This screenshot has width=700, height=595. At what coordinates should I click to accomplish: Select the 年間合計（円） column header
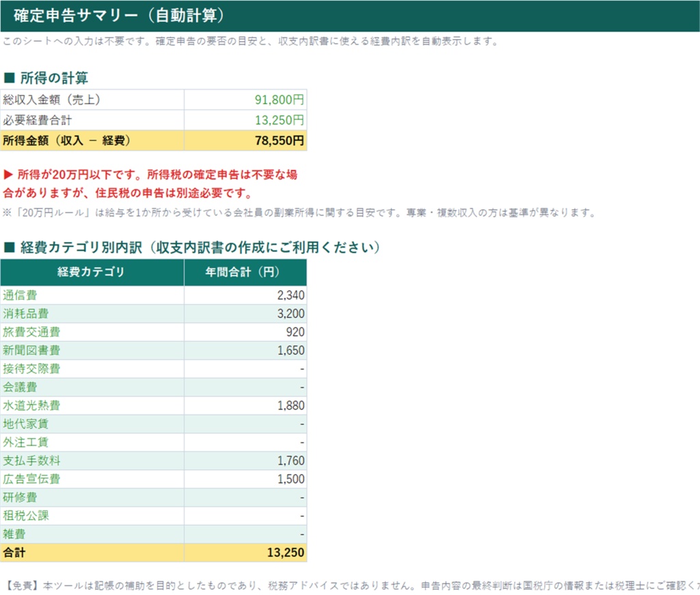pos(245,272)
